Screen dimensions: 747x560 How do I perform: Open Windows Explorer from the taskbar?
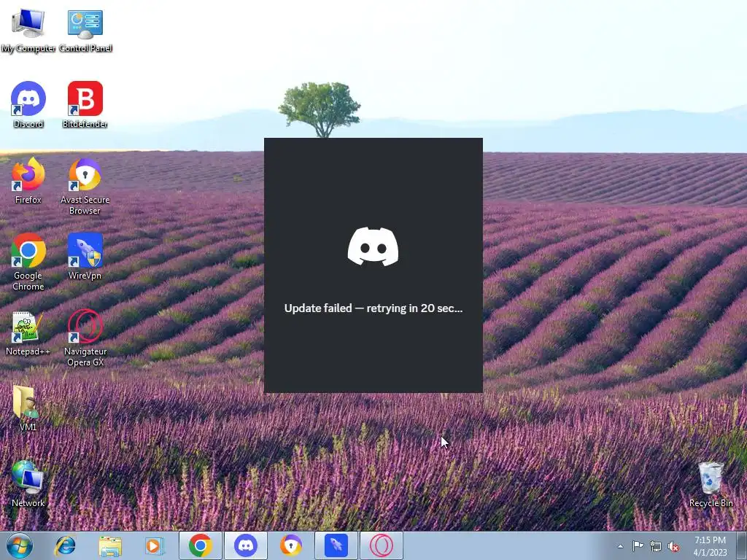[x=110, y=545]
